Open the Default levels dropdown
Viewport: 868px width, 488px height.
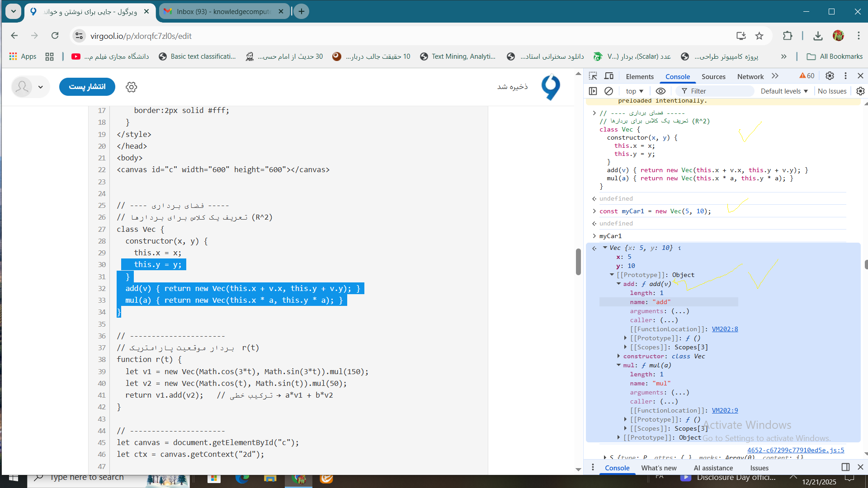(784, 91)
